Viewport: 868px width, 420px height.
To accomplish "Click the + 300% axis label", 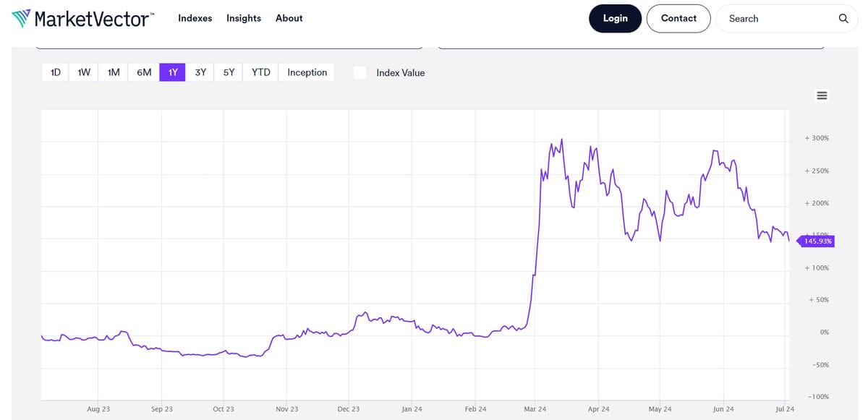I will [x=817, y=138].
